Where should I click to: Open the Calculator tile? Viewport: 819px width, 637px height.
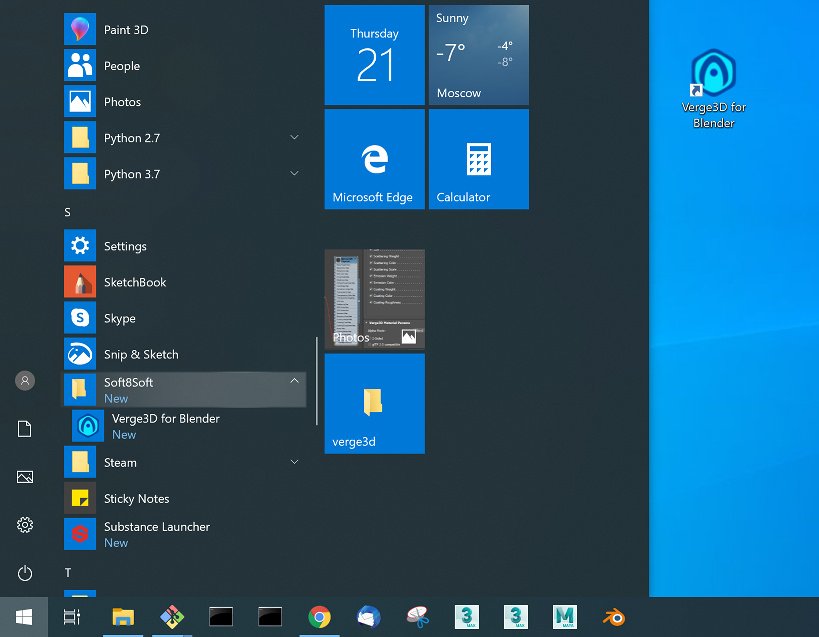[x=479, y=159]
